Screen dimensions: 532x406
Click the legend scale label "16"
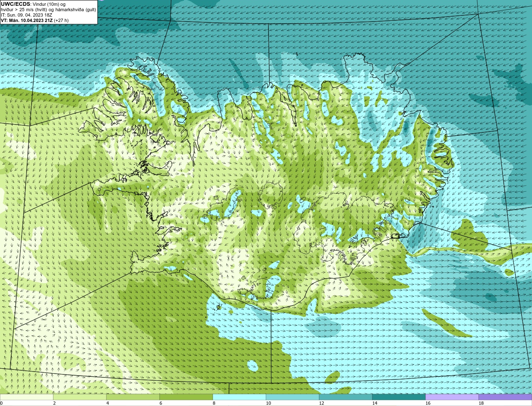(428, 403)
